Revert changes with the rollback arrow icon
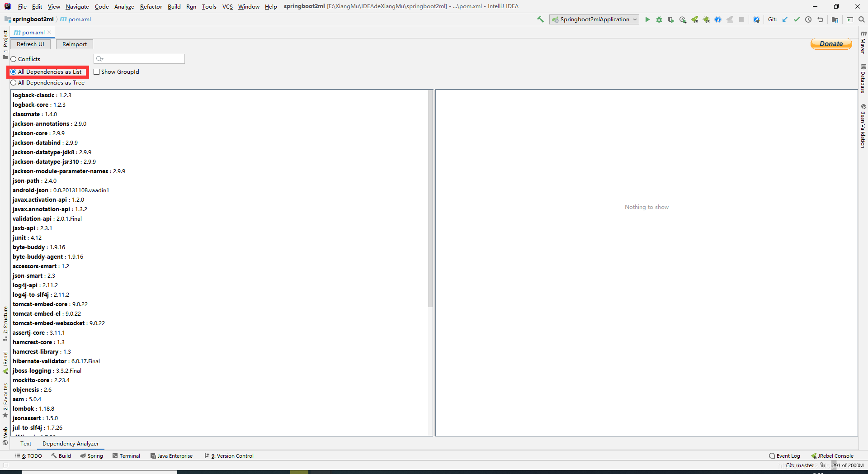Viewport: 868px width, 474px height. click(820, 19)
